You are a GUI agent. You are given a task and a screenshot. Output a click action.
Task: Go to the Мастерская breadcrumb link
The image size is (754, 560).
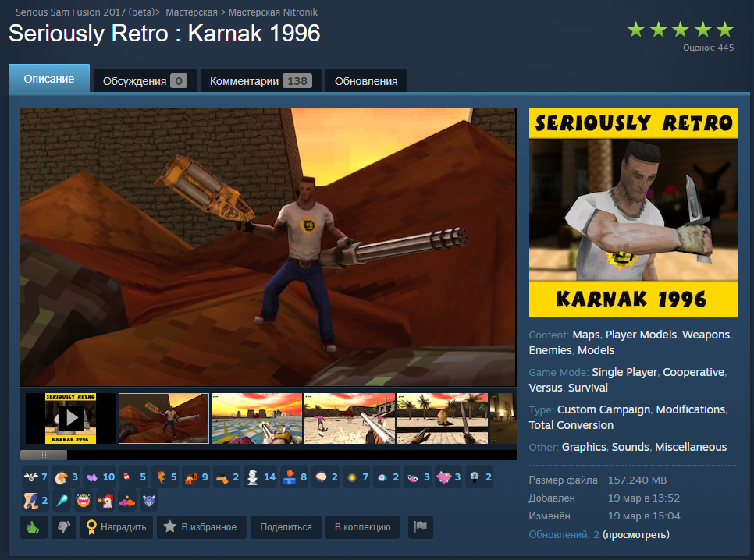click(x=191, y=12)
